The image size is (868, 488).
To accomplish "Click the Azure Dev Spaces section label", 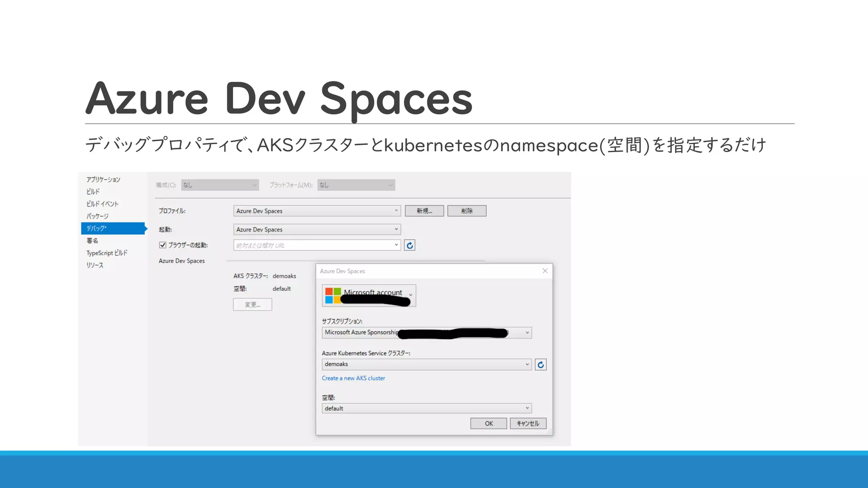I will tap(182, 261).
